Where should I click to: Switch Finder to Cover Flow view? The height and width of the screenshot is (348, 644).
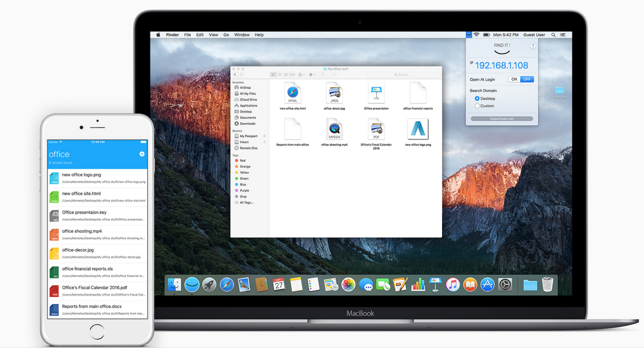[x=292, y=75]
